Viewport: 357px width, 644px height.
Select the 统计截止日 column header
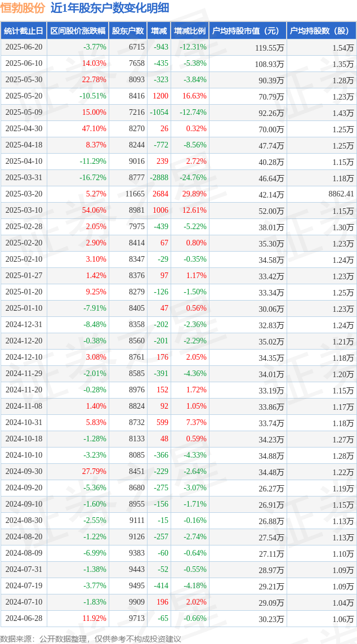tap(24, 31)
